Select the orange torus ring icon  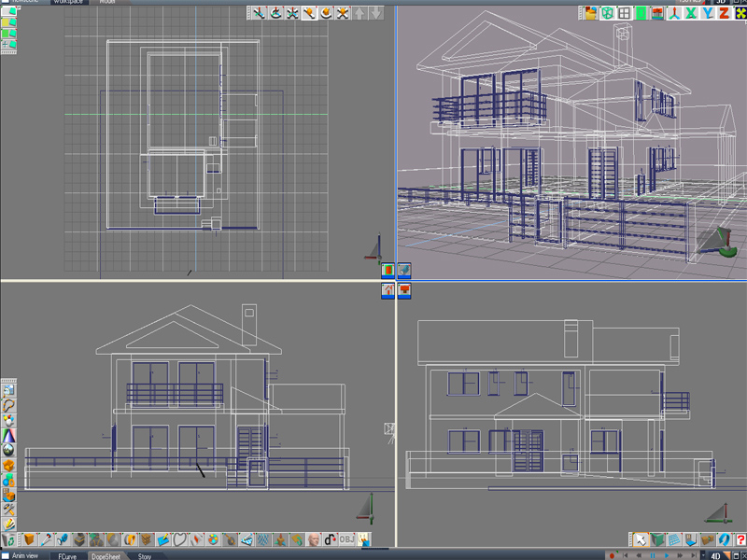pyautogui.click(x=130, y=539)
